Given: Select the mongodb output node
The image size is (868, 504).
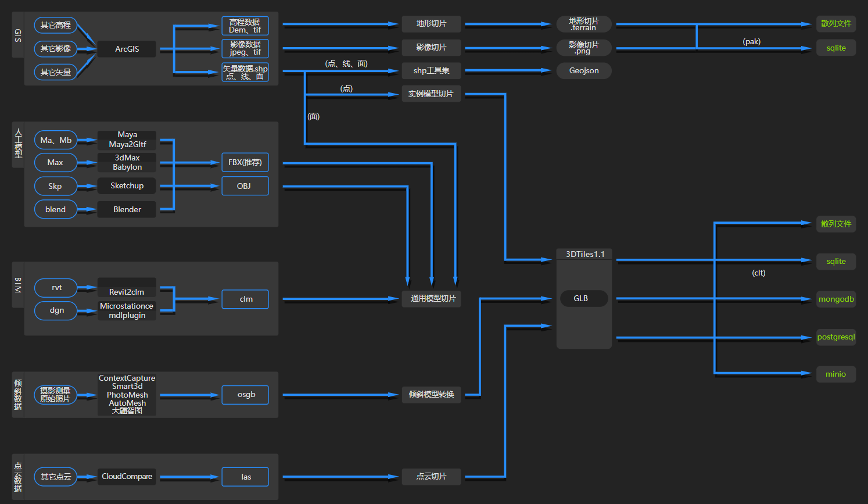Looking at the screenshot, I should coord(836,299).
